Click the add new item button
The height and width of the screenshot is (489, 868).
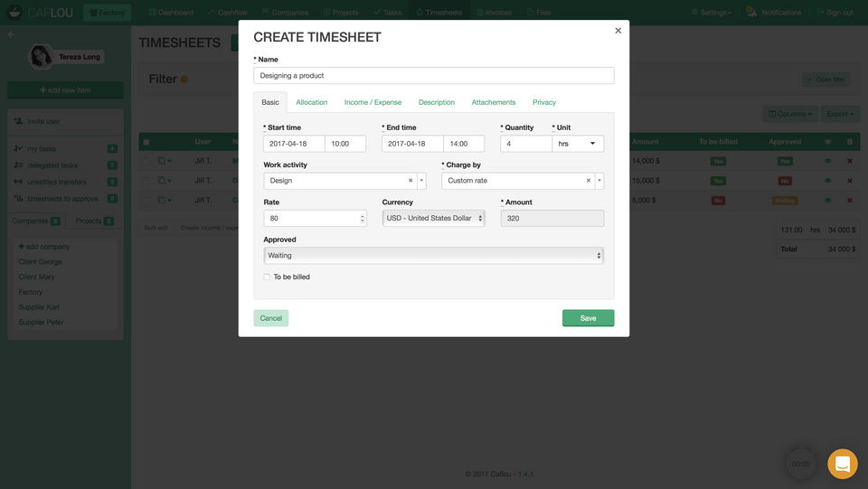click(x=65, y=90)
